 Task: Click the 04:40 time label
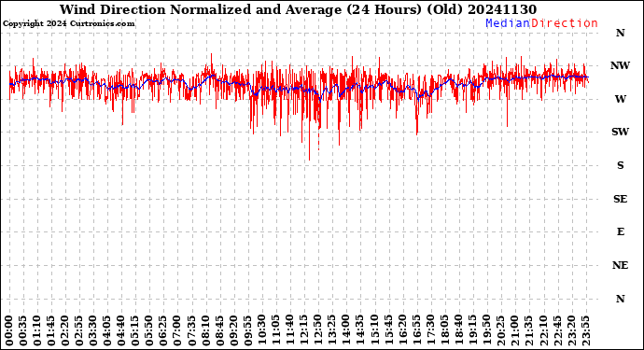(121, 330)
